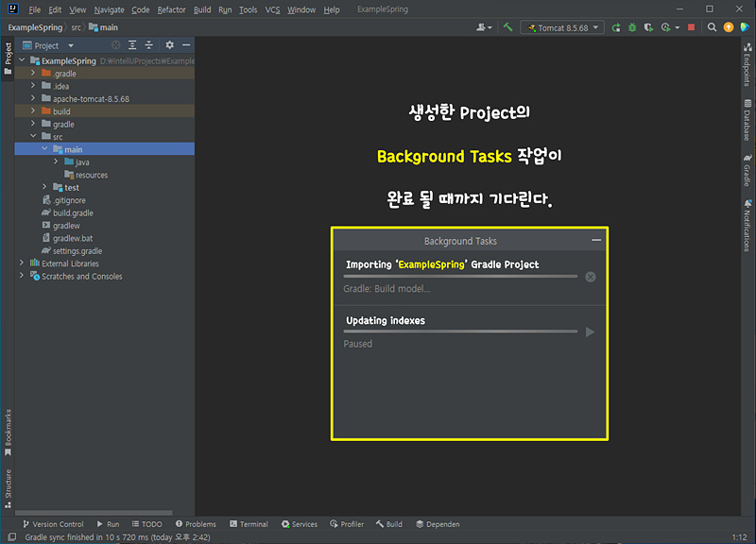756x544 pixels.
Task: Open the Refactor menu
Action: point(171,9)
